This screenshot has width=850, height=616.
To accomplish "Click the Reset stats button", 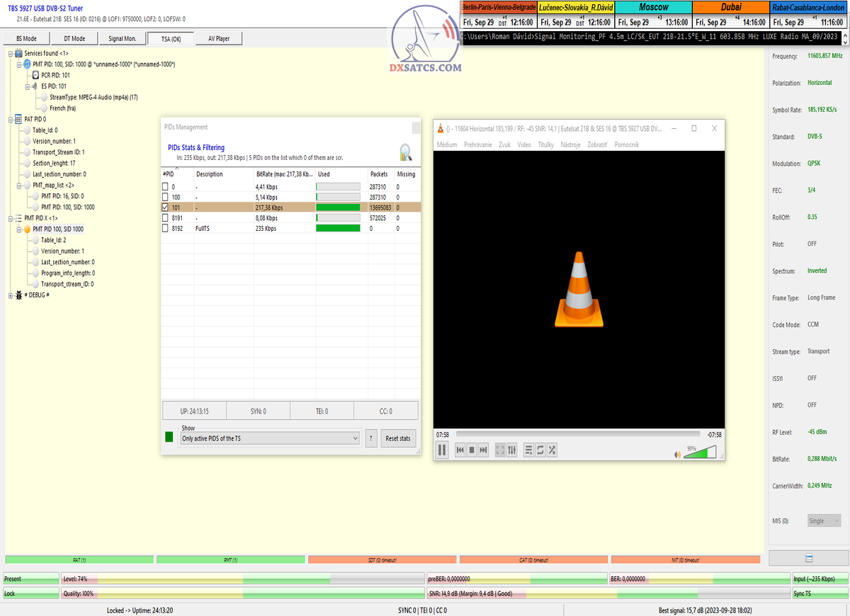I will [398, 438].
